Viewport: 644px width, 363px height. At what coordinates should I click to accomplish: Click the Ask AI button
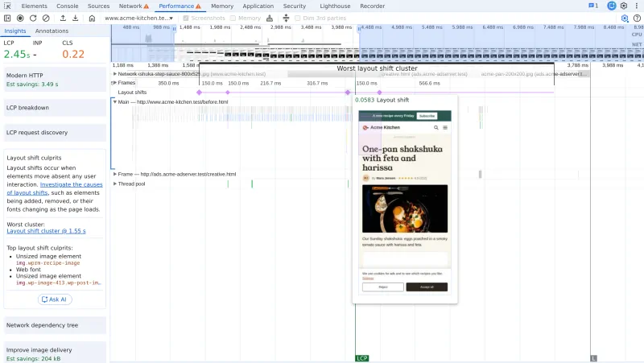(x=55, y=299)
